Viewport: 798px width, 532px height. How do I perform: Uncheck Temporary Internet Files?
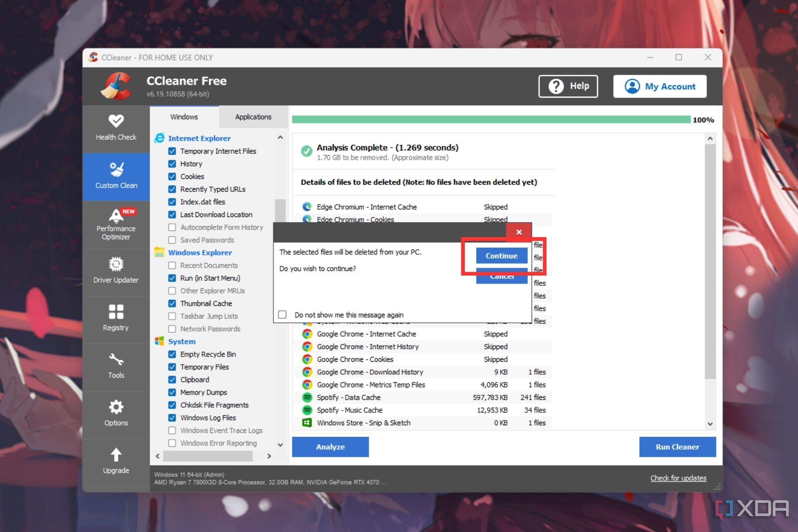tap(172, 151)
